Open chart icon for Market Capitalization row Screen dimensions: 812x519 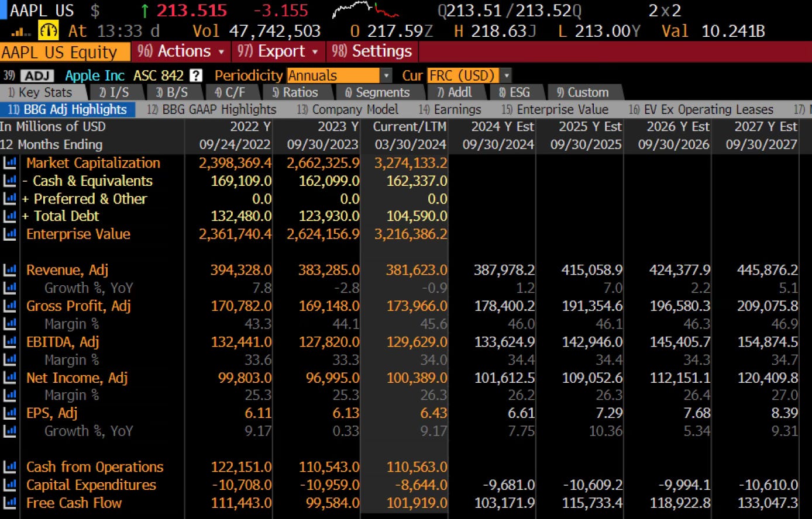click(x=9, y=163)
